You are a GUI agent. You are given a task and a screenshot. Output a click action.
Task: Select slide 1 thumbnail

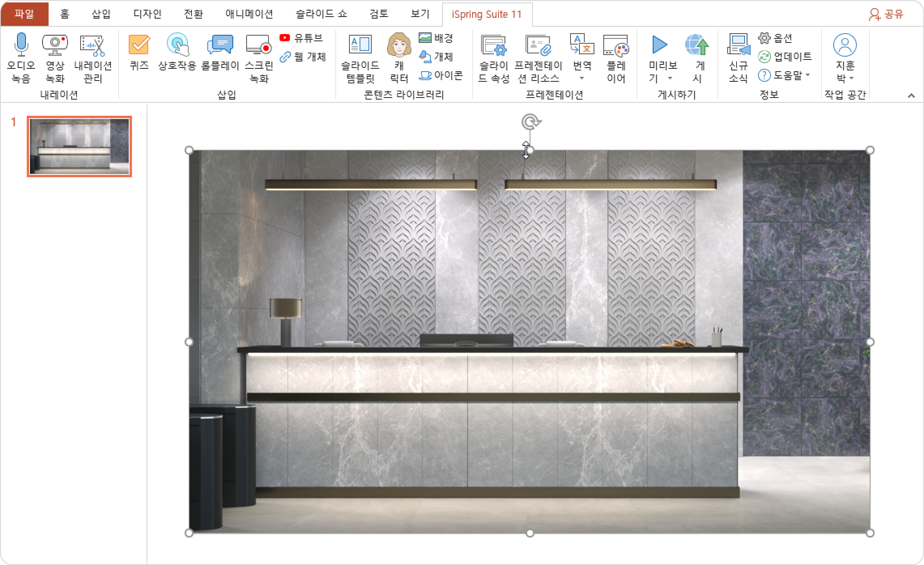(x=79, y=147)
